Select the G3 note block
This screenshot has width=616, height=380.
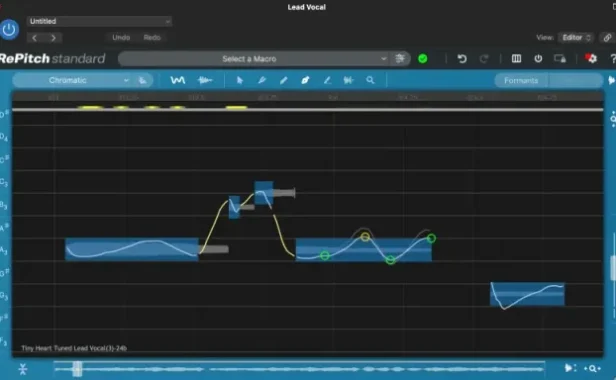[527, 294]
